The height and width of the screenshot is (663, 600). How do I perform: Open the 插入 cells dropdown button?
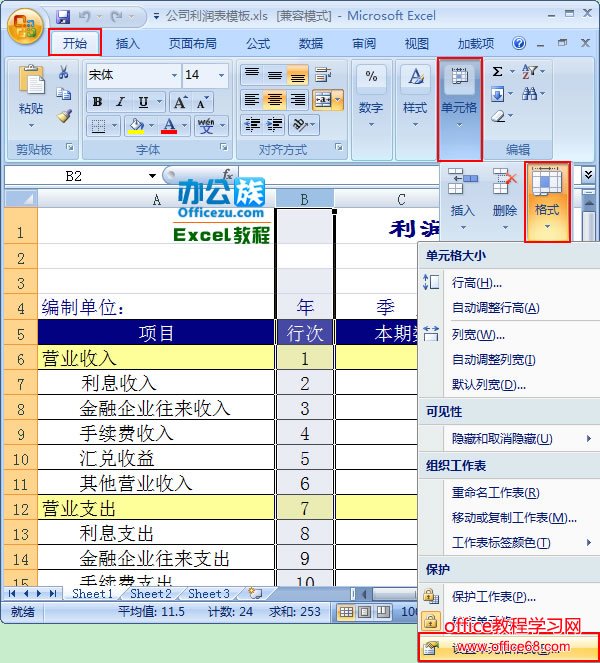(463, 199)
